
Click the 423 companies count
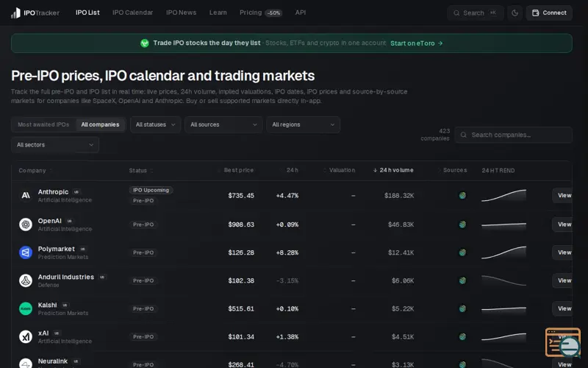point(435,135)
